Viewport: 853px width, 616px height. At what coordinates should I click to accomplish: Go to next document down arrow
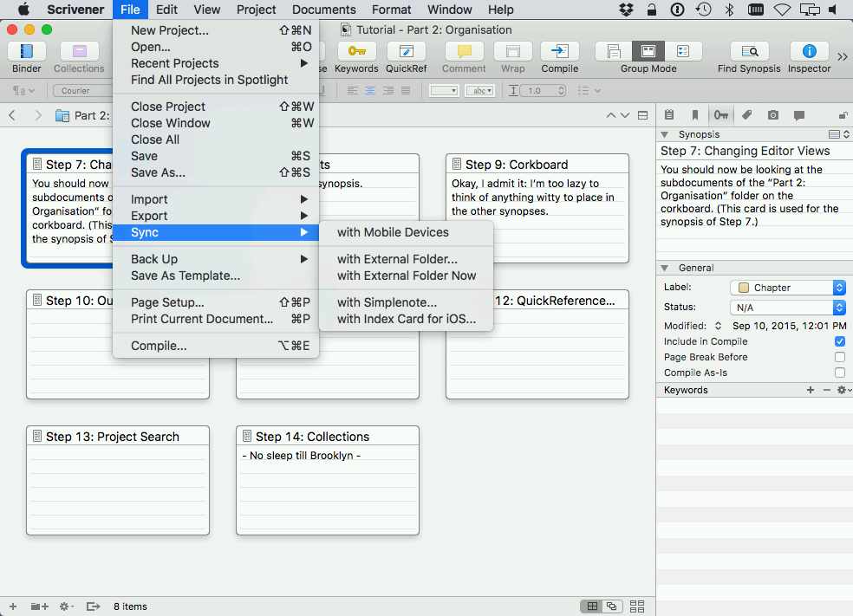[x=625, y=115]
